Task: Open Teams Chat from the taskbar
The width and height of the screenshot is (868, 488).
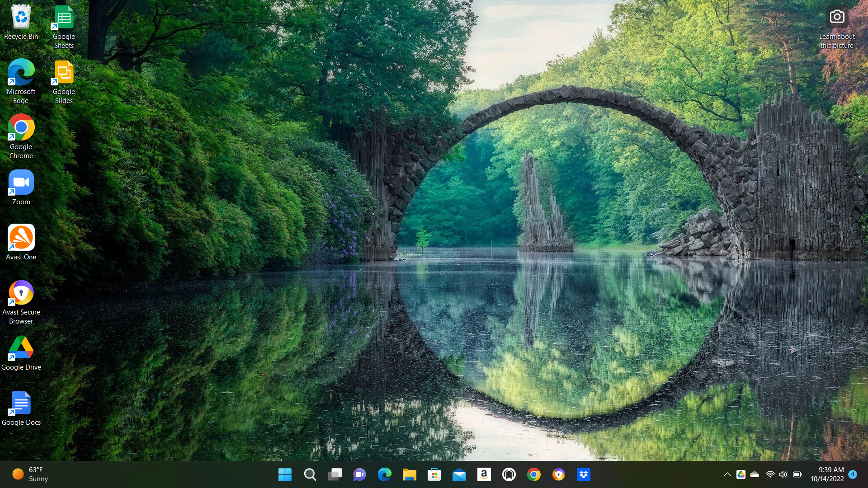Action: [x=359, y=474]
